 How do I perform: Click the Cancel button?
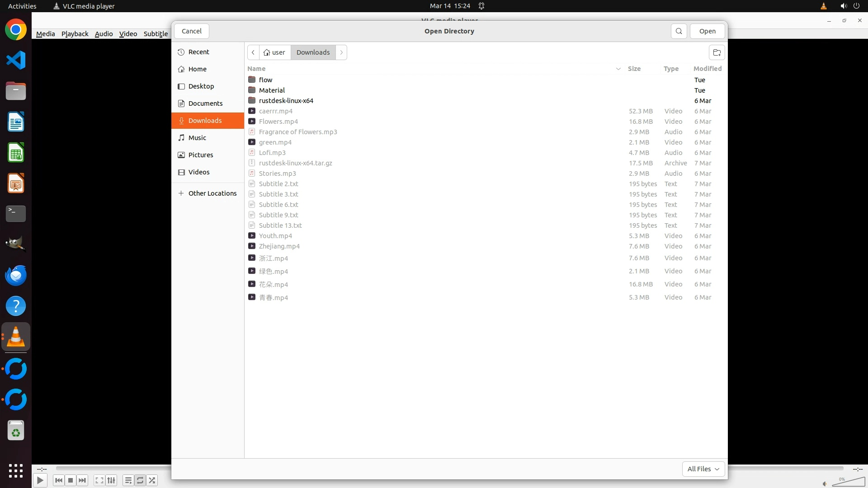pos(191,31)
